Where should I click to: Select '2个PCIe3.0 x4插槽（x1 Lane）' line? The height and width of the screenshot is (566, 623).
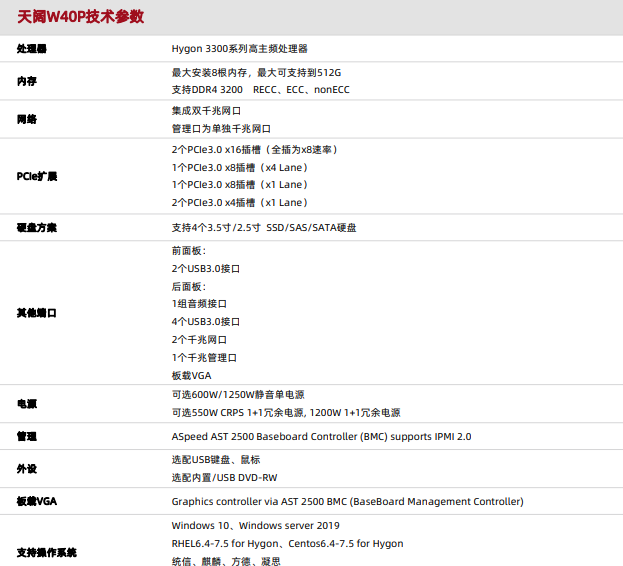pos(240,203)
